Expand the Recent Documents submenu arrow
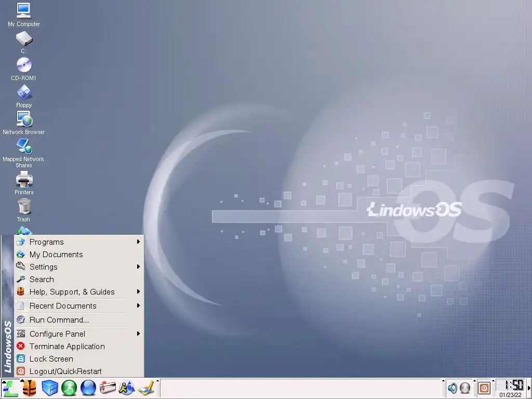 click(138, 305)
